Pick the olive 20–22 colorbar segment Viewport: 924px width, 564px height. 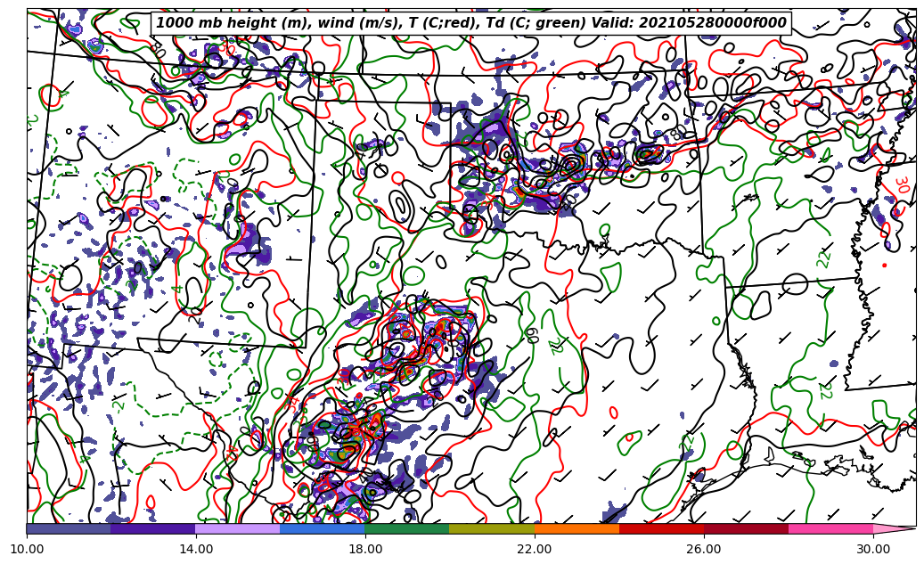(491, 529)
